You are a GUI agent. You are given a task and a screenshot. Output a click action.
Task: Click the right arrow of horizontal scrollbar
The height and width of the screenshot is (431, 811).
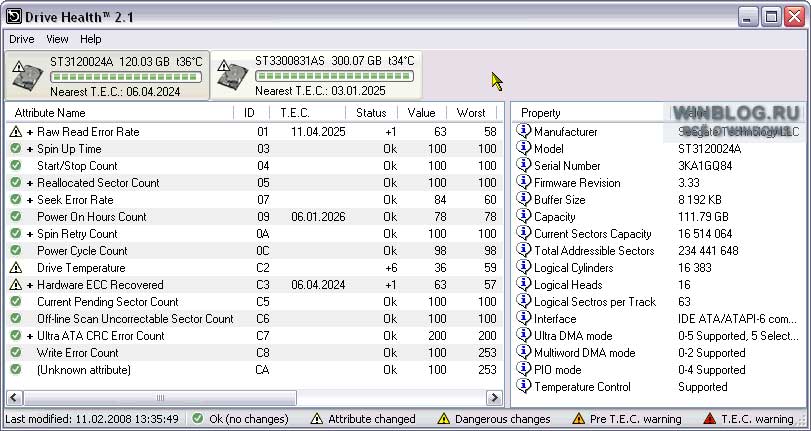pyautogui.click(x=494, y=397)
